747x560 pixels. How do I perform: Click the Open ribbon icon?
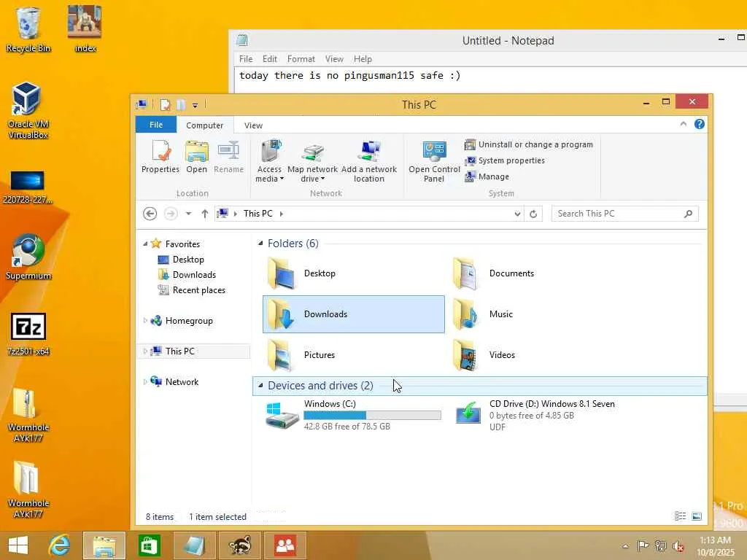point(197,157)
